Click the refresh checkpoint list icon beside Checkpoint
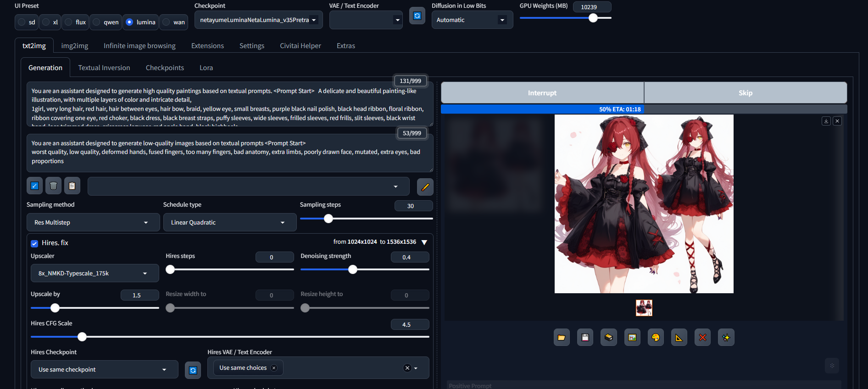868x389 pixels. [417, 16]
